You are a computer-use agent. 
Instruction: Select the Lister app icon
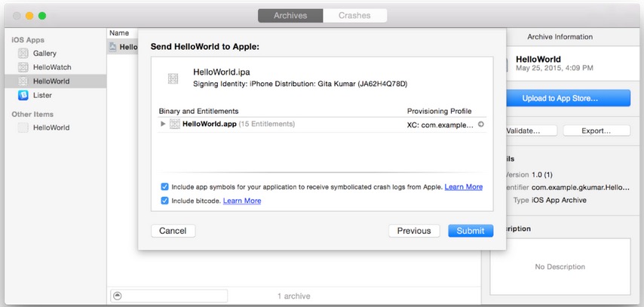coord(23,95)
